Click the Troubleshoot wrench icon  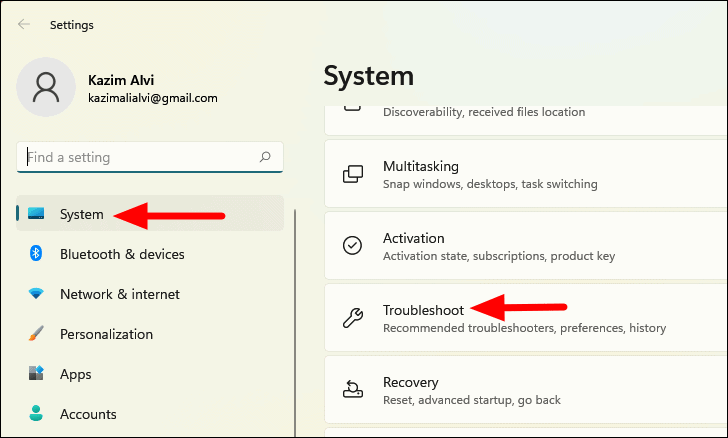(353, 318)
